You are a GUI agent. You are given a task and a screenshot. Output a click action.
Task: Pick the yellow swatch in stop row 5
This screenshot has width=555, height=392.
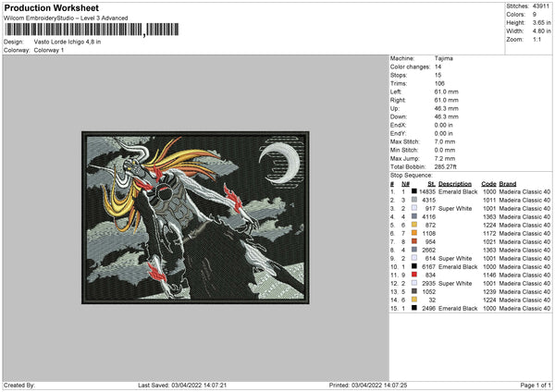[414, 225]
